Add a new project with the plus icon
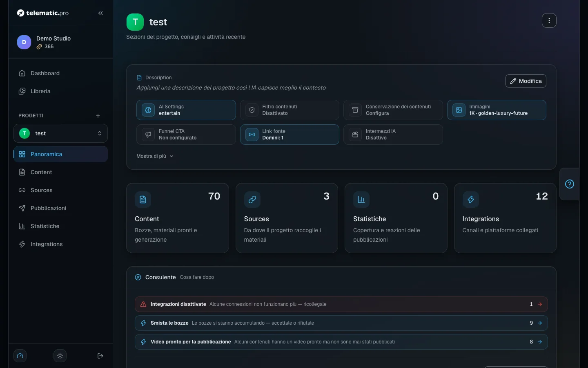This screenshot has height=368, width=588. point(98,116)
